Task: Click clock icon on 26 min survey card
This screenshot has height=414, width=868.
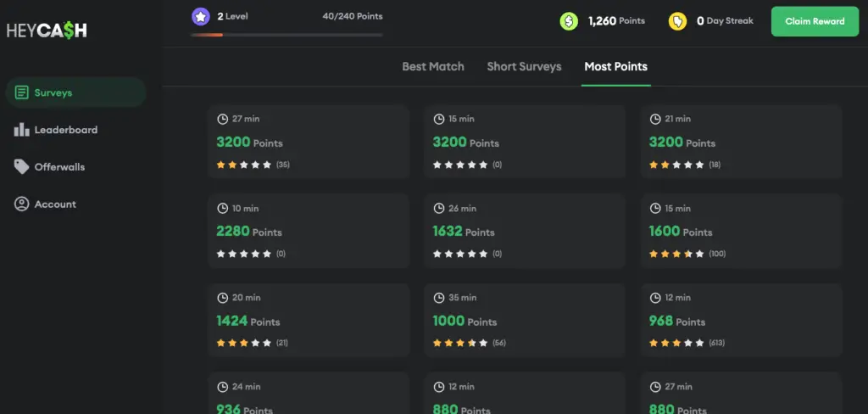Action: [438, 209]
